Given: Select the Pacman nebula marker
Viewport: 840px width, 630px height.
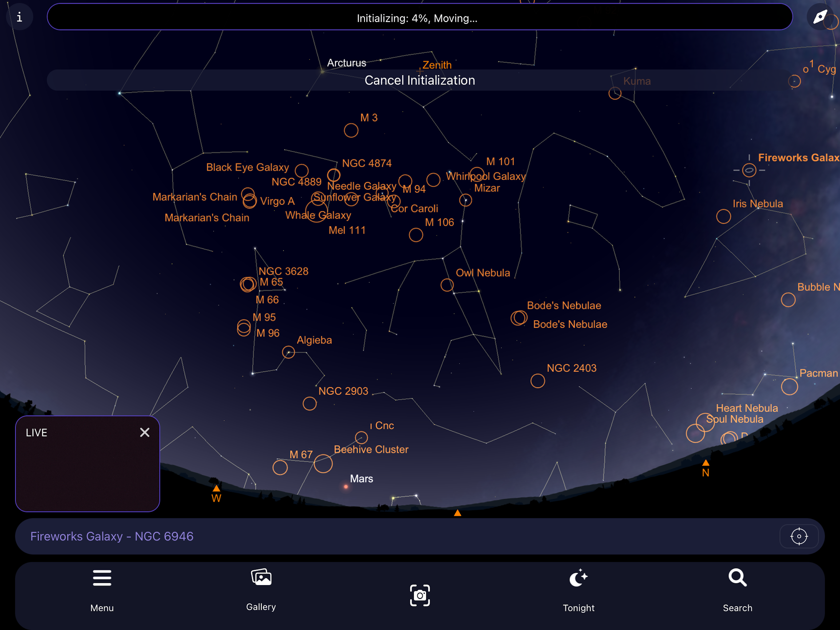Looking at the screenshot, I should pyautogui.click(x=790, y=387).
